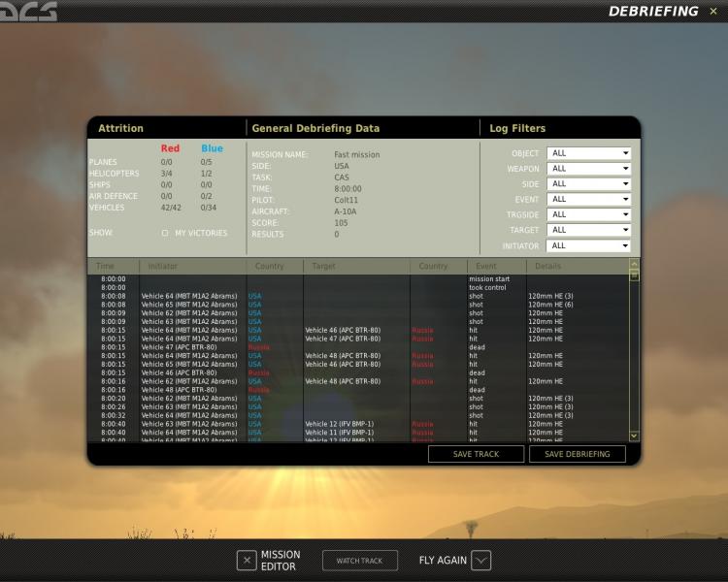Open the Initiator filter dropdown
The height and width of the screenshot is (582, 728).
[x=589, y=245]
